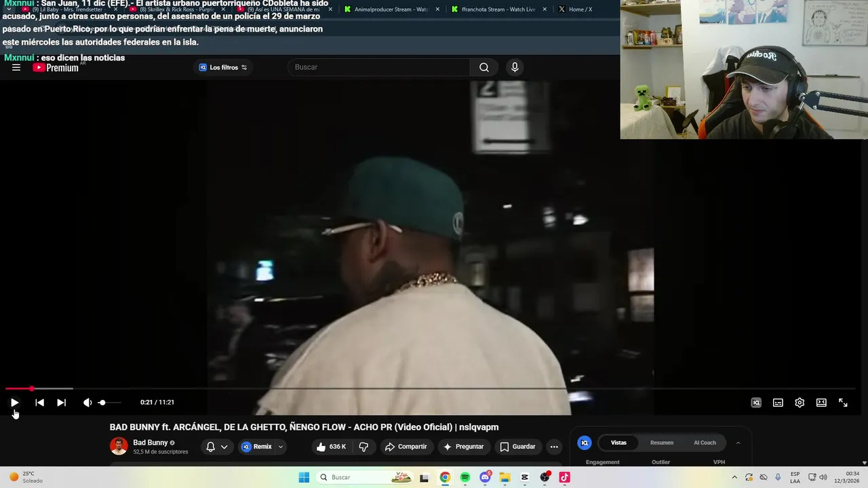Enter fullscreen video mode

coord(843,403)
